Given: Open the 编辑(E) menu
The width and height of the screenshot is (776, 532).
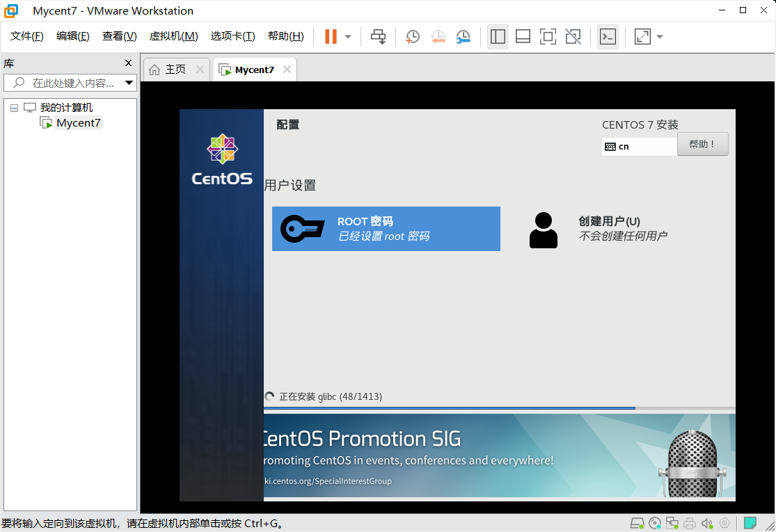Looking at the screenshot, I should coord(73,36).
